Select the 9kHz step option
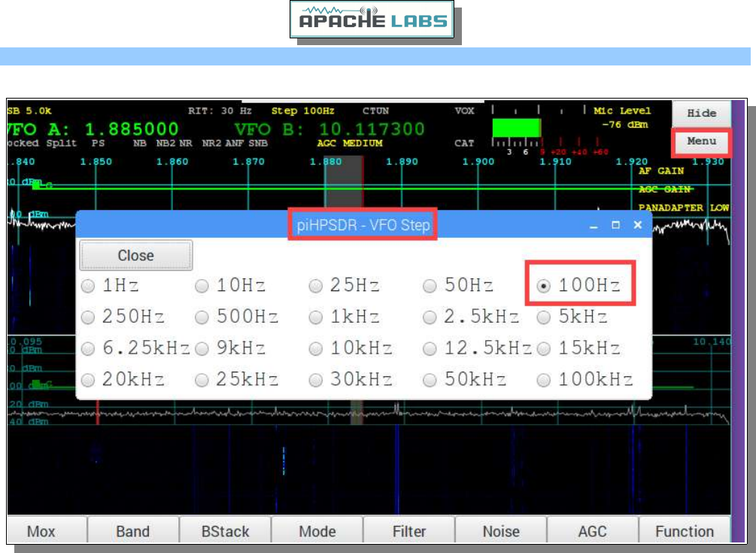756x553 pixels. coord(202,348)
